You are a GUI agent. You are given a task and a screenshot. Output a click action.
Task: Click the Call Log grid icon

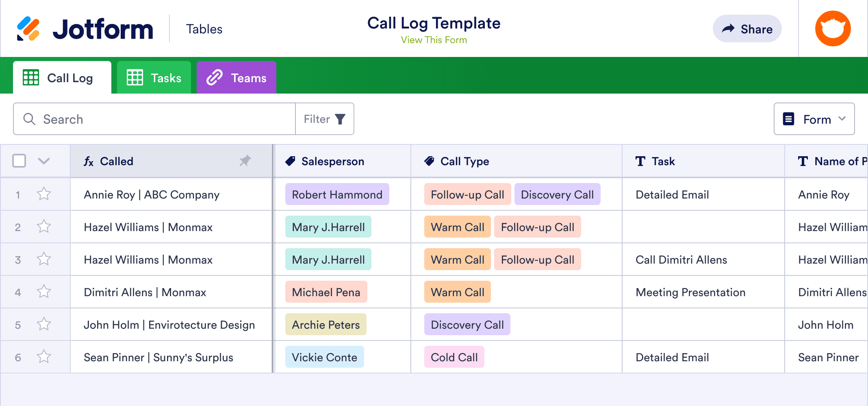(31, 77)
